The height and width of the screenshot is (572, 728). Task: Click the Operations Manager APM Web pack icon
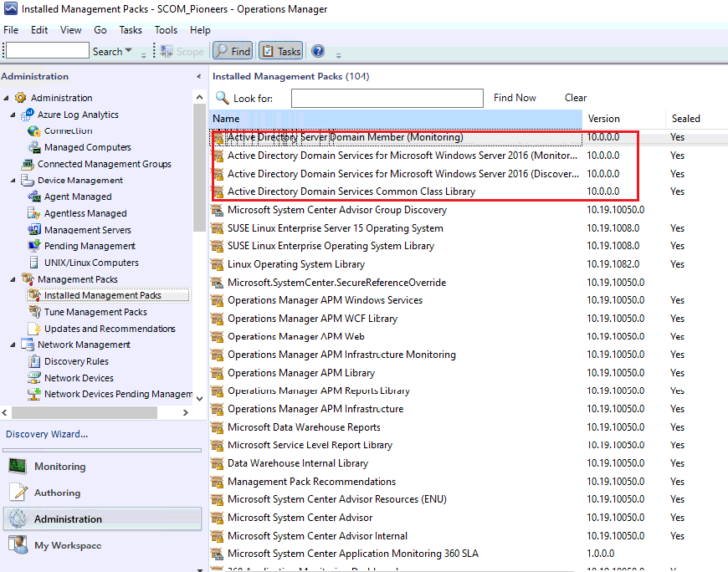pos(217,337)
